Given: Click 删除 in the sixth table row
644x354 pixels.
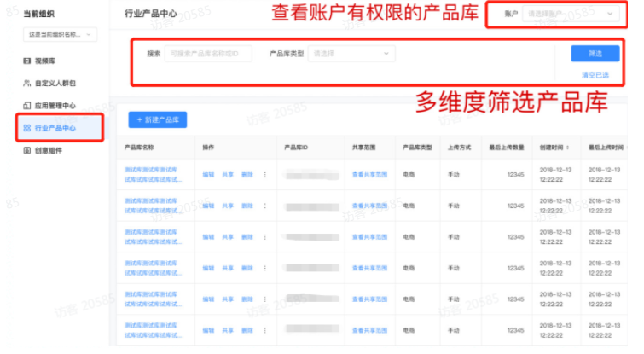Looking at the screenshot, I should pyautogui.click(x=247, y=331).
